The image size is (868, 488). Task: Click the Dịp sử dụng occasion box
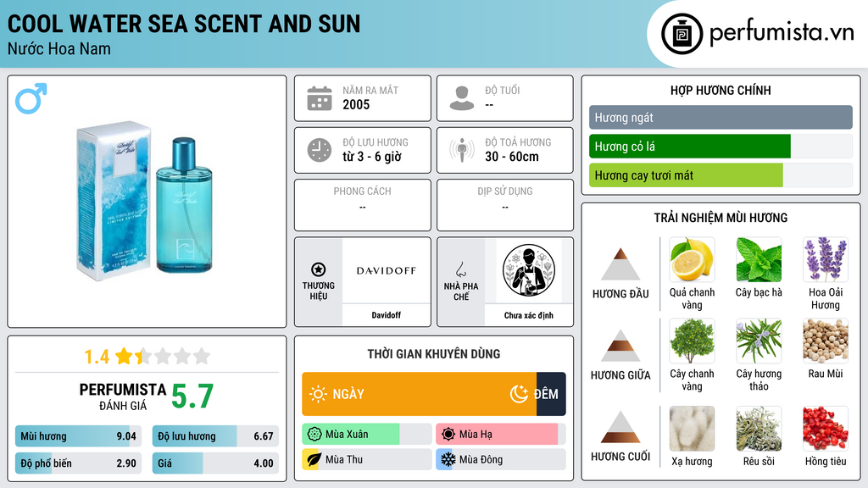pos(505,205)
